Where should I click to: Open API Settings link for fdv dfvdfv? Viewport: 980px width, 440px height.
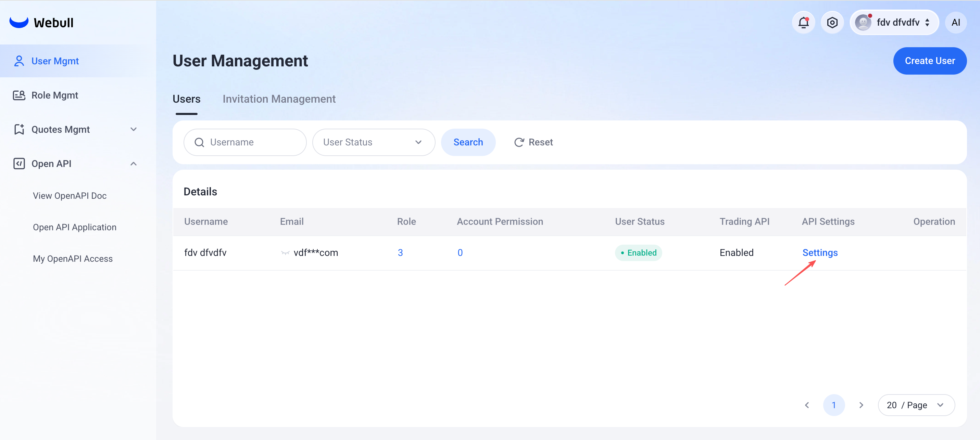820,253
